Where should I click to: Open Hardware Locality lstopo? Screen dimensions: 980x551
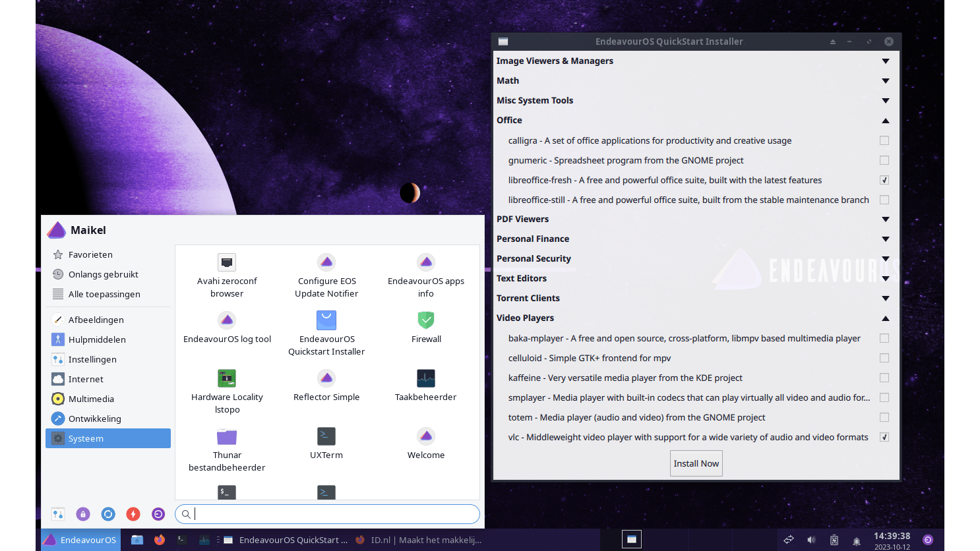click(227, 379)
